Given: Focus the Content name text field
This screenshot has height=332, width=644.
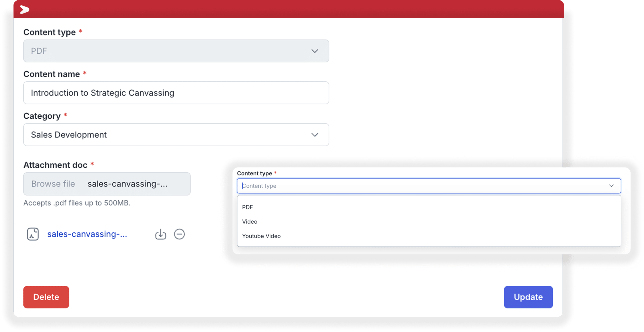Looking at the screenshot, I should 176,93.
